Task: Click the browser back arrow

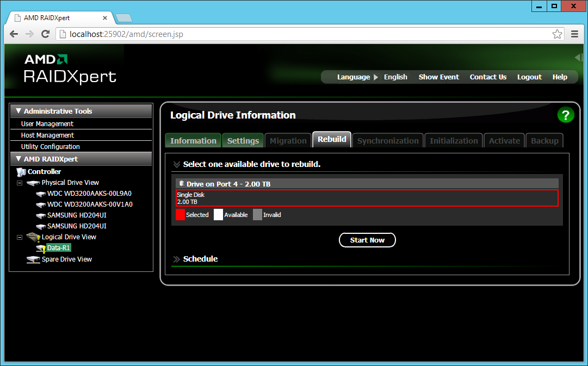Action: 14,34
